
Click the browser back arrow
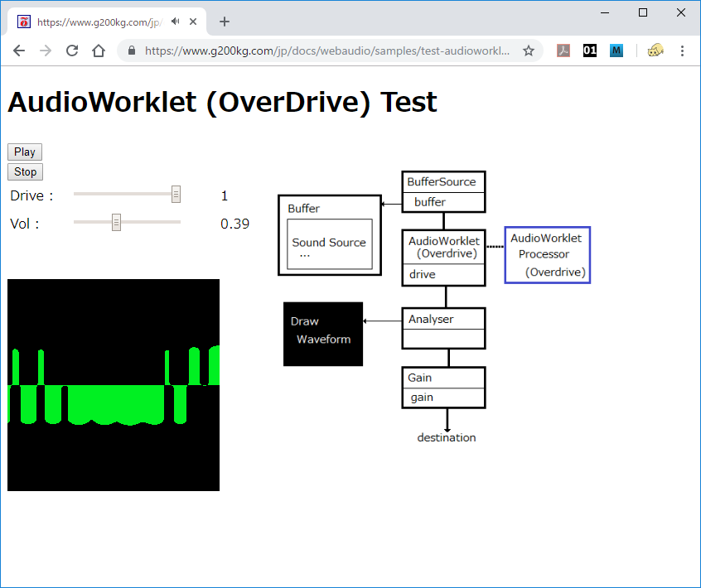19,51
